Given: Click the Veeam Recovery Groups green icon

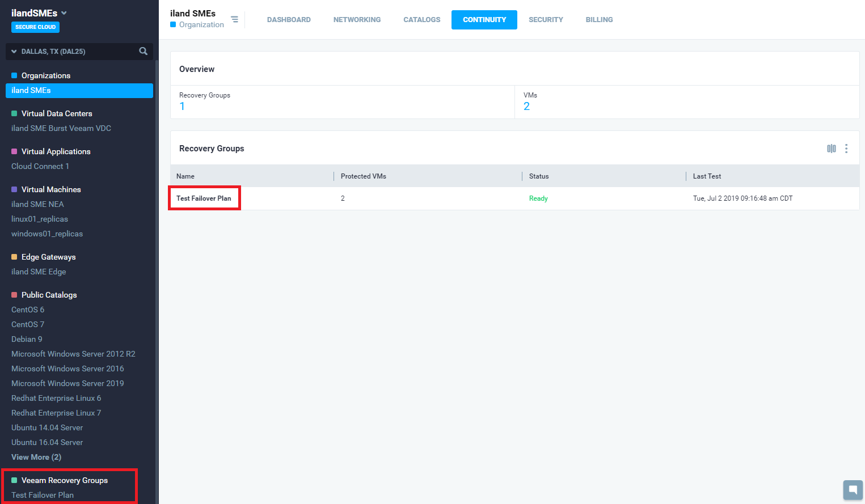Looking at the screenshot, I should (14, 480).
